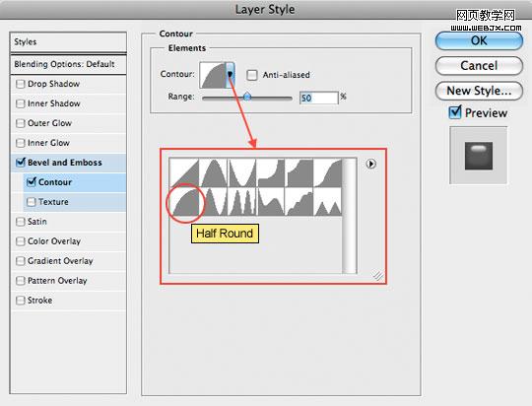Viewport: 532px width, 406px height.
Task: Click the Range percent input field
Action: click(x=318, y=98)
